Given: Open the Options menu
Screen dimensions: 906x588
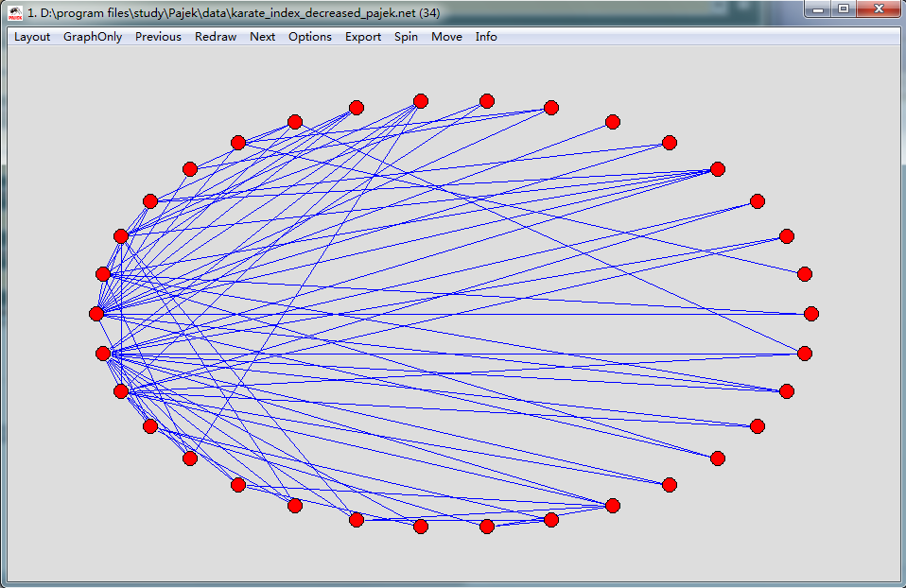Looking at the screenshot, I should point(309,36).
